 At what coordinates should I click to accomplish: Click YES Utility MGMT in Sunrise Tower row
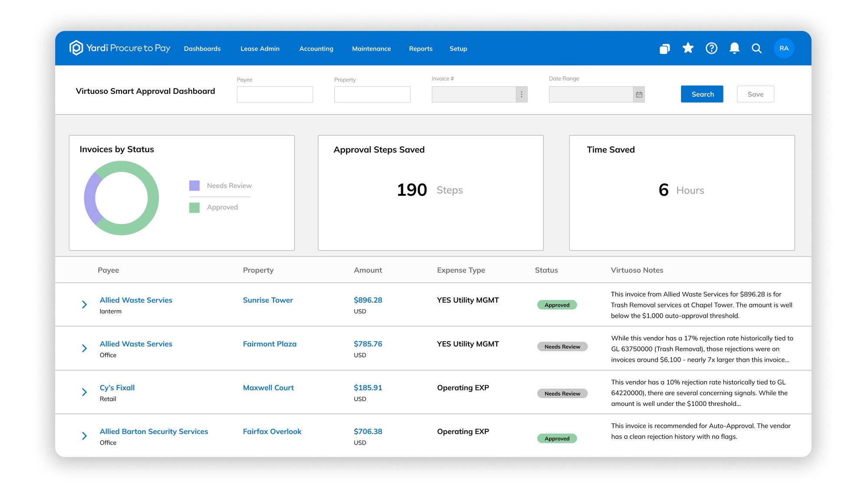click(x=468, y=300)
